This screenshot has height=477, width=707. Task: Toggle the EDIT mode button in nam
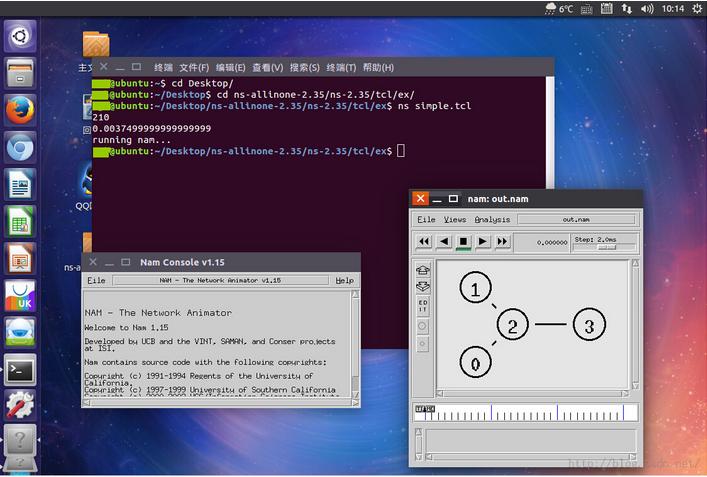(x=423, y=306)
